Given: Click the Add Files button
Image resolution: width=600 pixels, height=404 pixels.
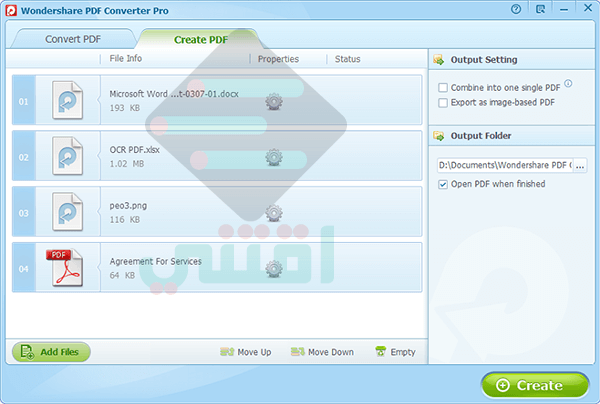Looking at the screenshot, I should tap(51, 352).
